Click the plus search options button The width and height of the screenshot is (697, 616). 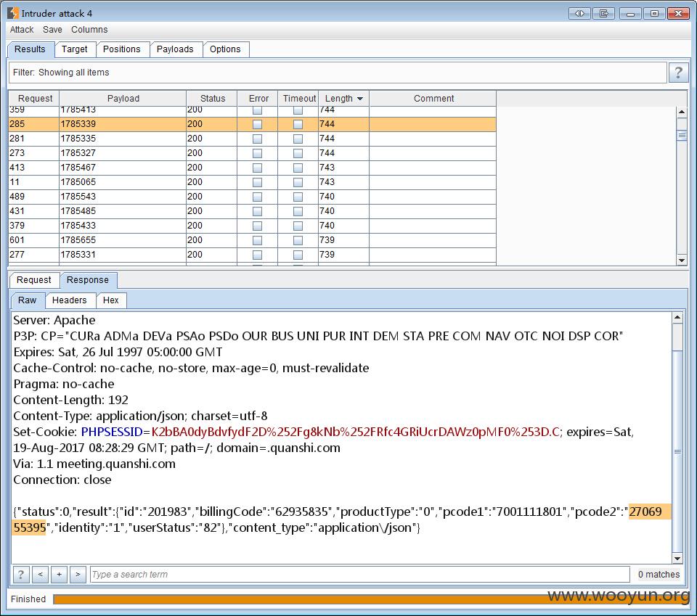(59, 574)
